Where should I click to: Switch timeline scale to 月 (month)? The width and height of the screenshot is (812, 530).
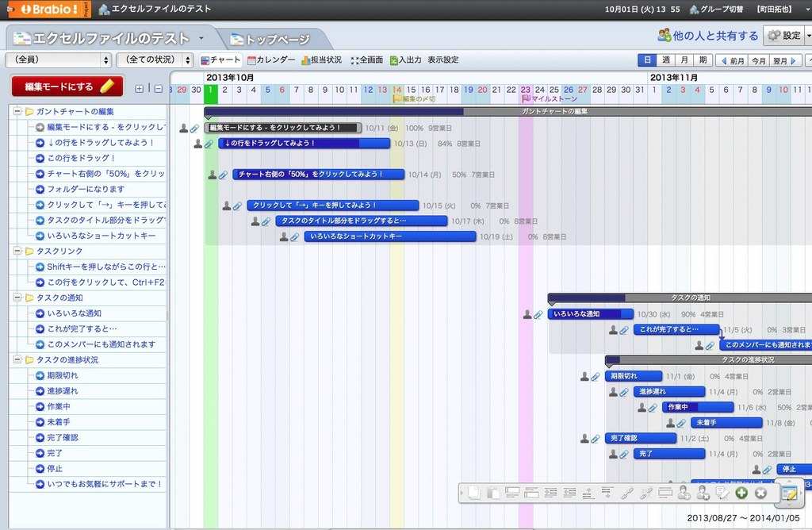click(x=684, y=60)
